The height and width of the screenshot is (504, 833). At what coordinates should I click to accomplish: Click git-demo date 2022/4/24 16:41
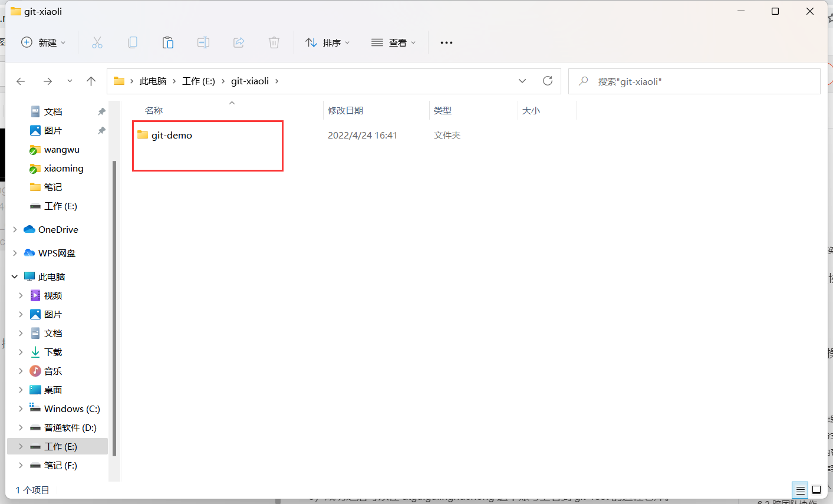363,135
